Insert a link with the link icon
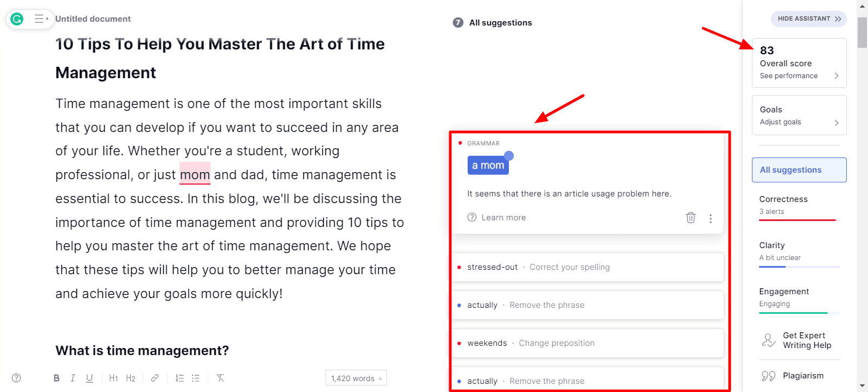This screenshot has height=392, width=868. 155,378
